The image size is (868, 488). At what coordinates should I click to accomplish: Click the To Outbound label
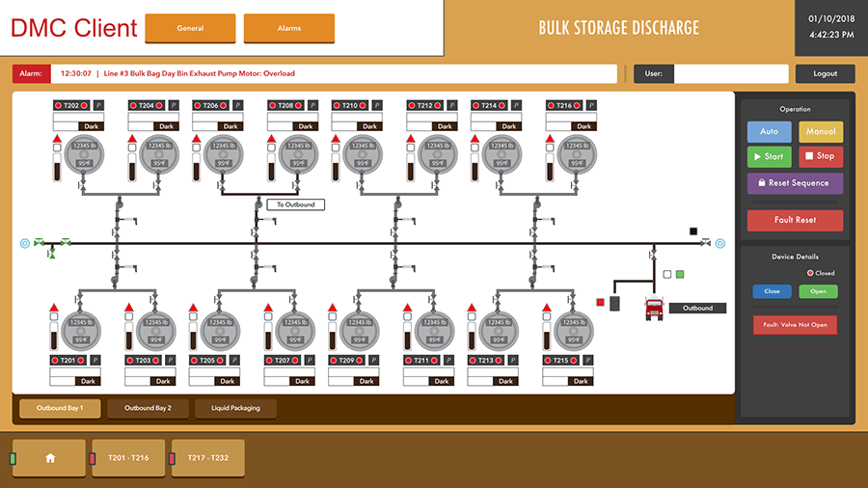[296, 204]
